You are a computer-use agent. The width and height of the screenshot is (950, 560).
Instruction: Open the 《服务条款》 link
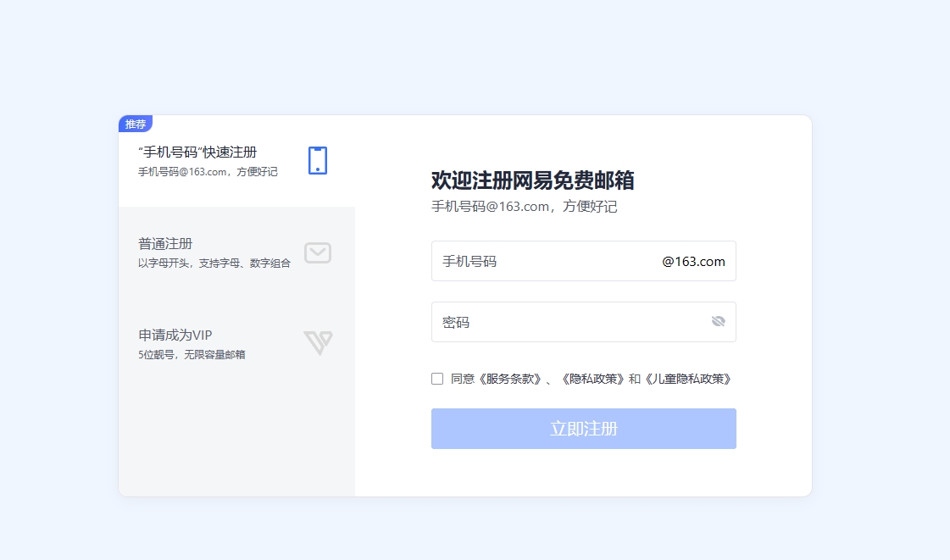coord(509,379)
